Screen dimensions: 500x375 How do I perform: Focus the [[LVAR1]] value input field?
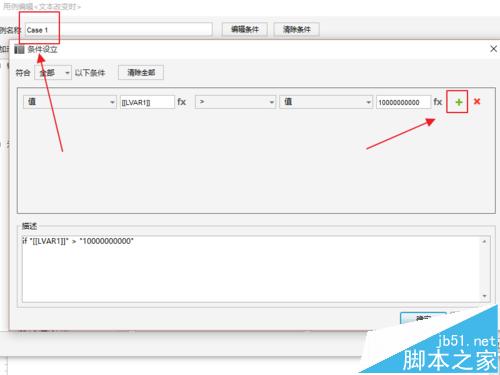tap(147, 102)
